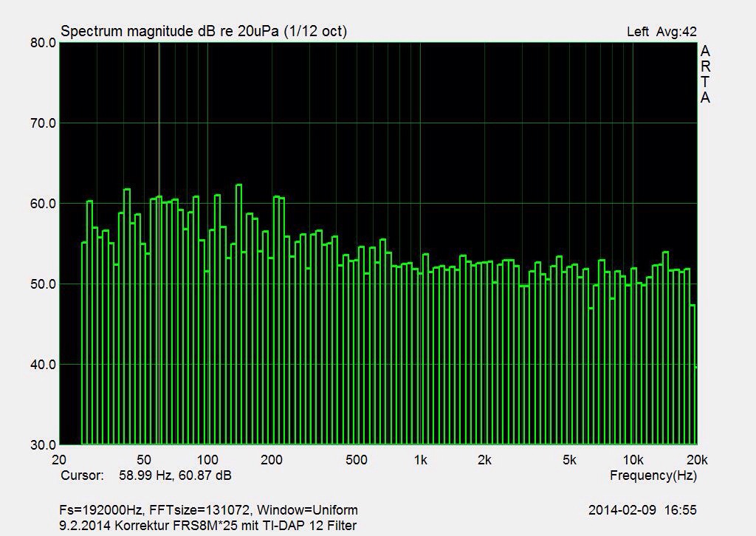
Task: Click the 50.0 y-axis label
Action: tap(44, 284)
